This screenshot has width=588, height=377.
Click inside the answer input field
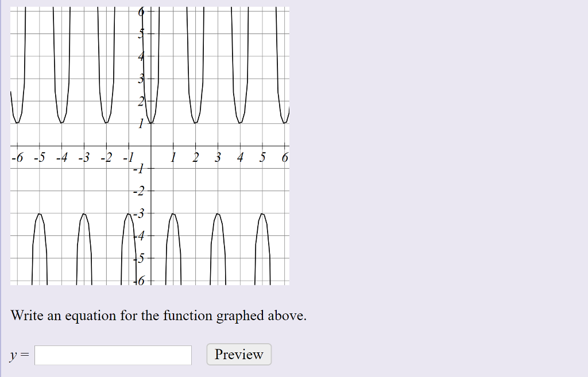[113, 355]
